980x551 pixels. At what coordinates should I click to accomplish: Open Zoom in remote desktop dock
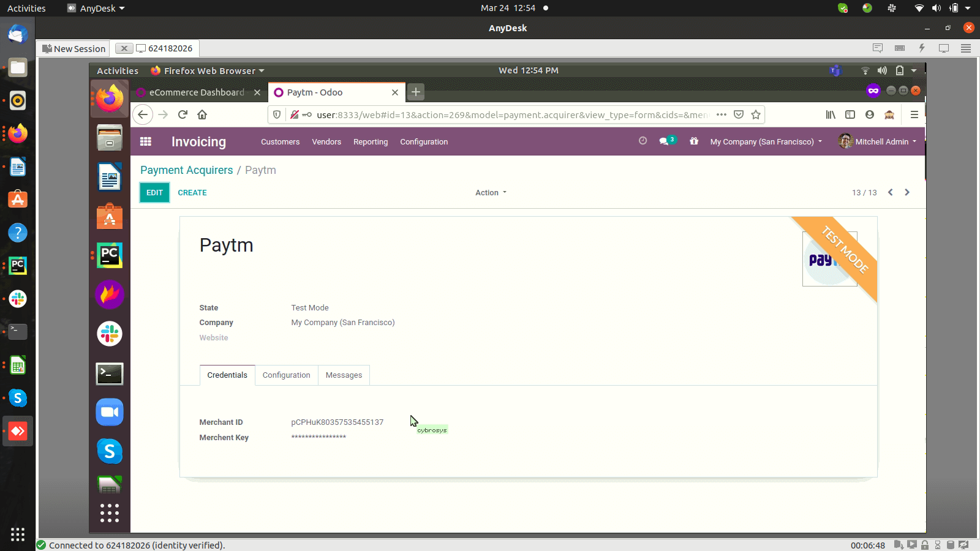pyautogui.click(x=110, y=412)
